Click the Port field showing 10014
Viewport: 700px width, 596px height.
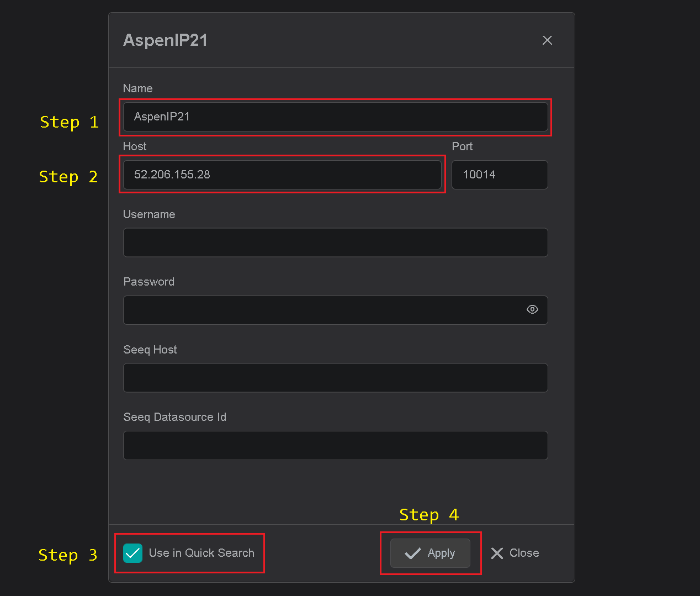(x=500, y=175)
